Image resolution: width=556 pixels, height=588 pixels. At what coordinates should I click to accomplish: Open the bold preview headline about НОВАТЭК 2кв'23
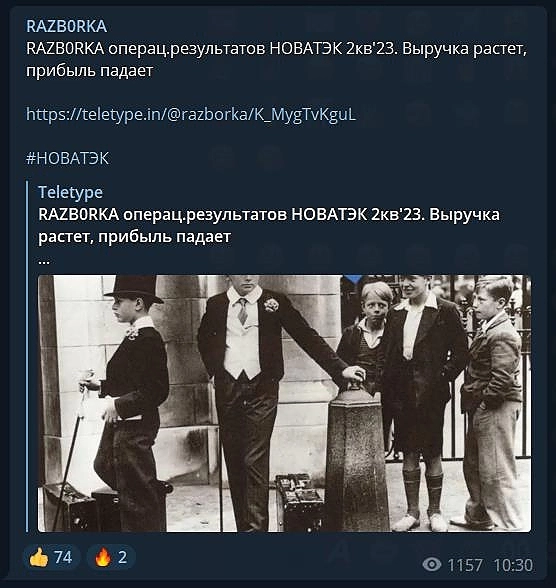click(269, 225)
